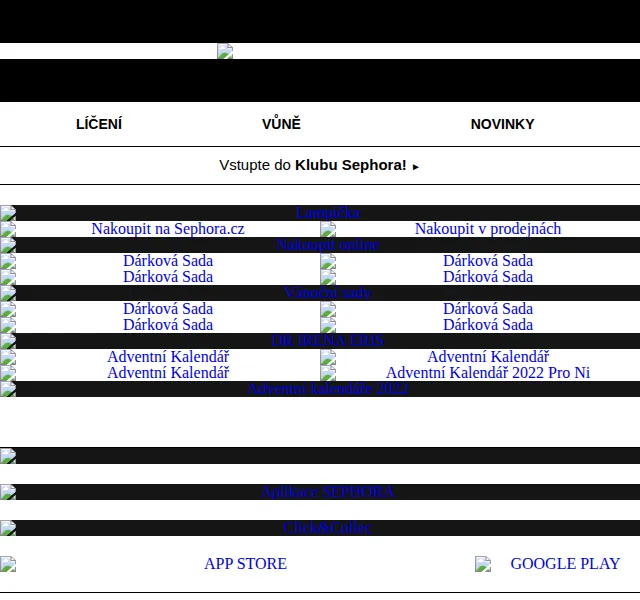Follow the Vstupte do Klubu Sephora! link
Image resolution: width=640 pixels, height=600 pixels.
pos(319,165)
